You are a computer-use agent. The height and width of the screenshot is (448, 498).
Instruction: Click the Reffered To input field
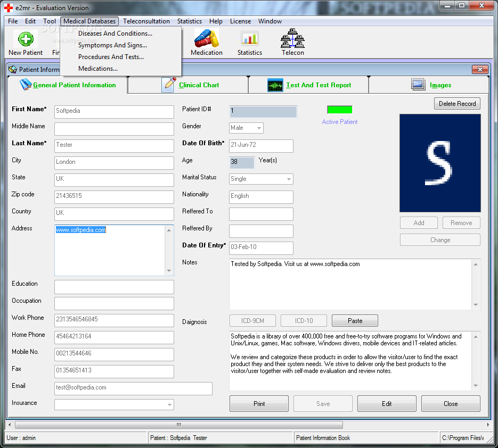tap(261, 214)
